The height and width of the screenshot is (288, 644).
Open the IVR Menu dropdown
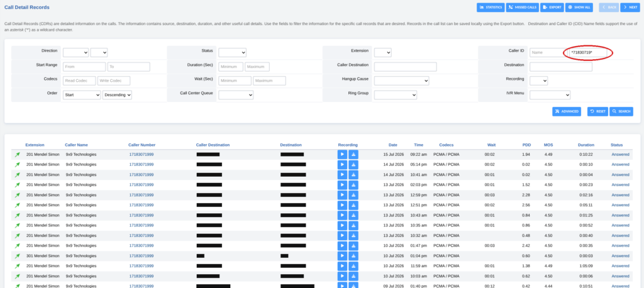pos(550,94)
